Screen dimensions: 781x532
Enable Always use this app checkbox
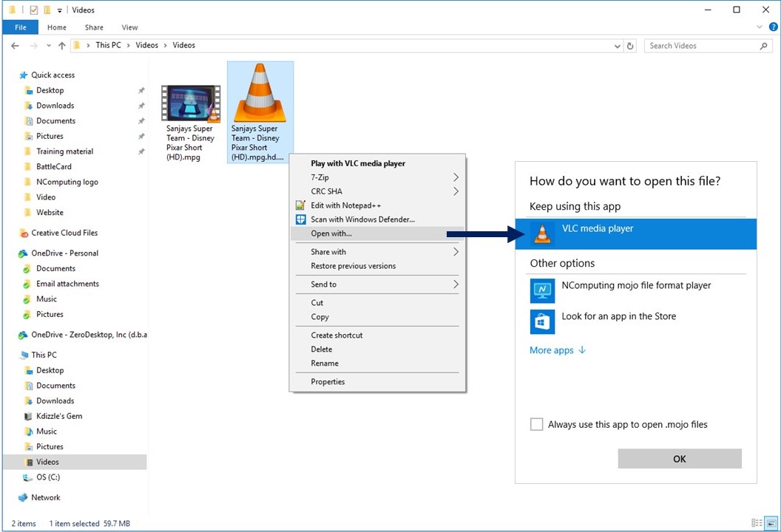point(537,424)
